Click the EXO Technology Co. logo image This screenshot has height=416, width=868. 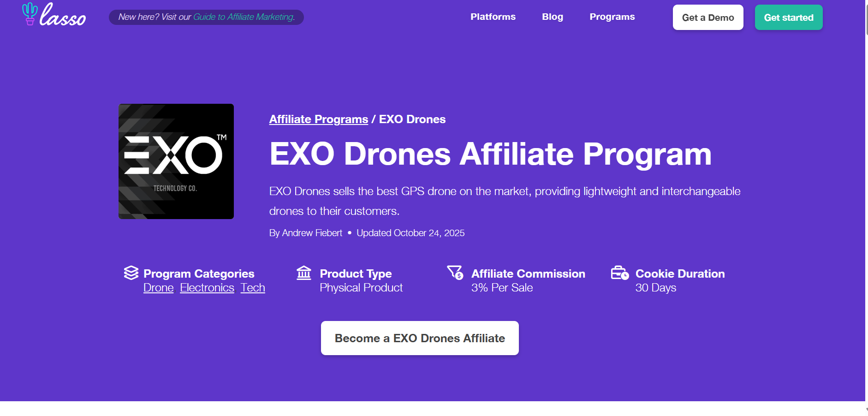176,161
